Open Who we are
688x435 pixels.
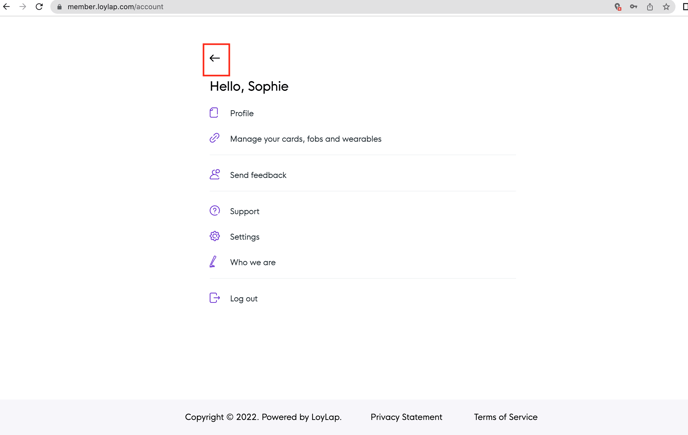[253, 262]
